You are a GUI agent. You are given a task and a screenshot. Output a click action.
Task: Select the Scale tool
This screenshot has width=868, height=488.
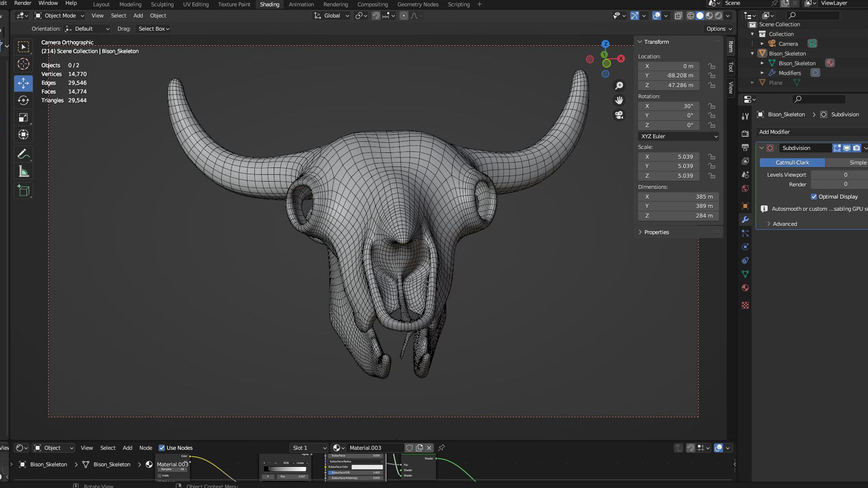pyautogui.click(x=24, y=117)
